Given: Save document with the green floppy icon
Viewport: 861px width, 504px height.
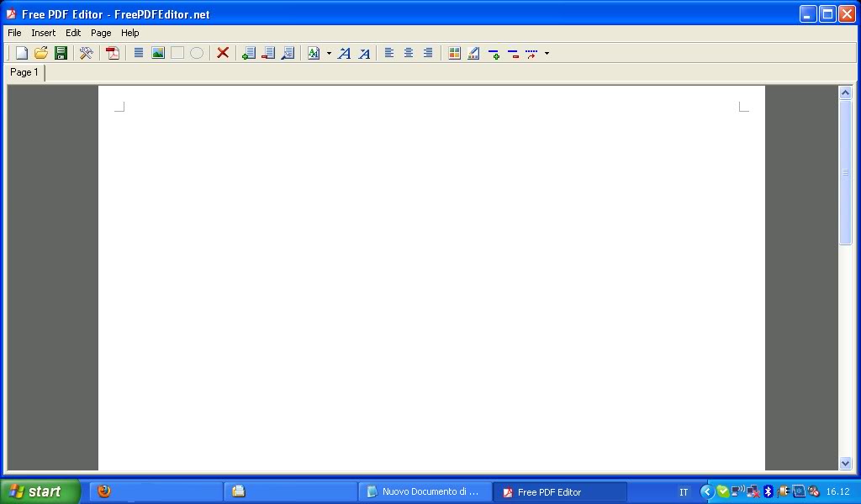Looking at the screenshot, I should [x=61, y=53].
